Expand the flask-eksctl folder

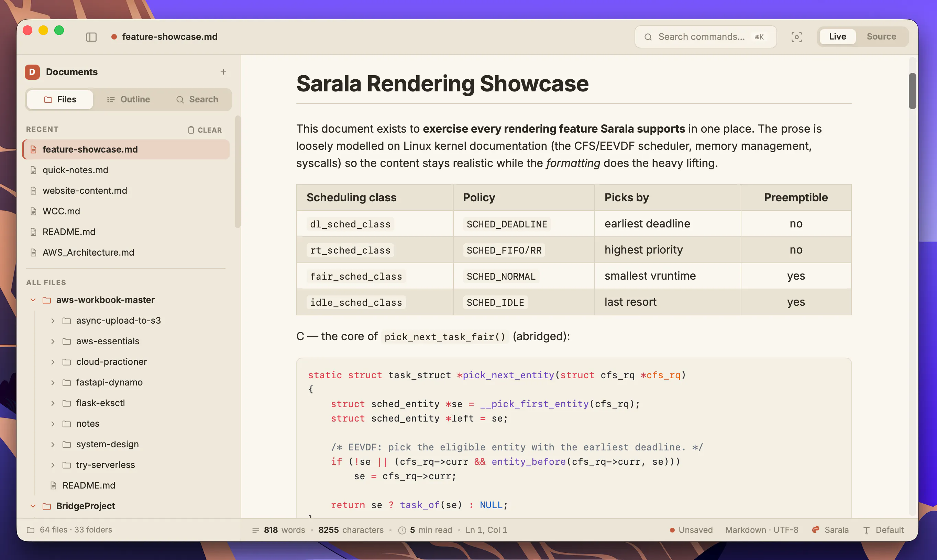click(x=53, y=403)
